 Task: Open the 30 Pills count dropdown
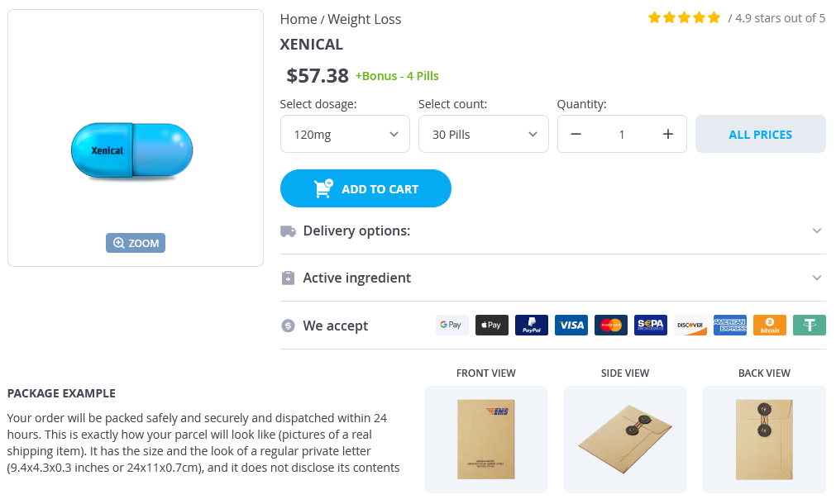click(483, 135)
